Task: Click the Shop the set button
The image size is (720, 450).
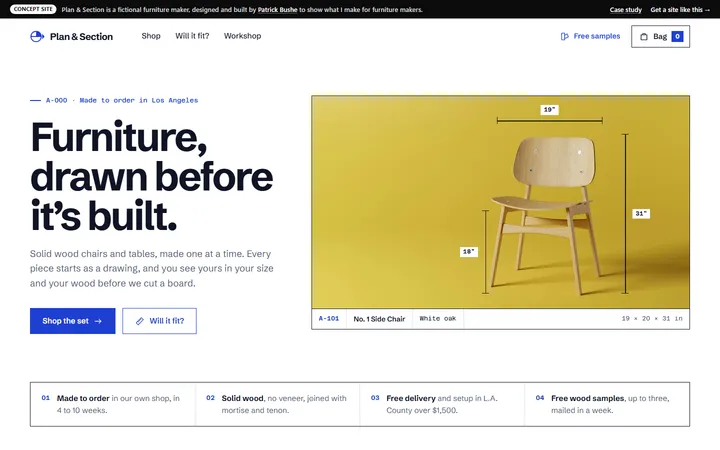Action: (73, 321)
